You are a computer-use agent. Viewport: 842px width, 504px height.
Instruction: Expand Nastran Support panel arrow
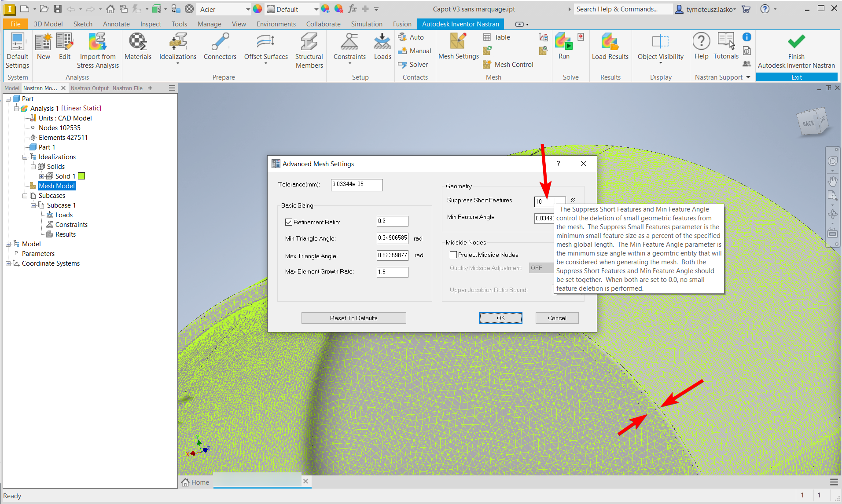pyautogui.click(x=748, y=77)
